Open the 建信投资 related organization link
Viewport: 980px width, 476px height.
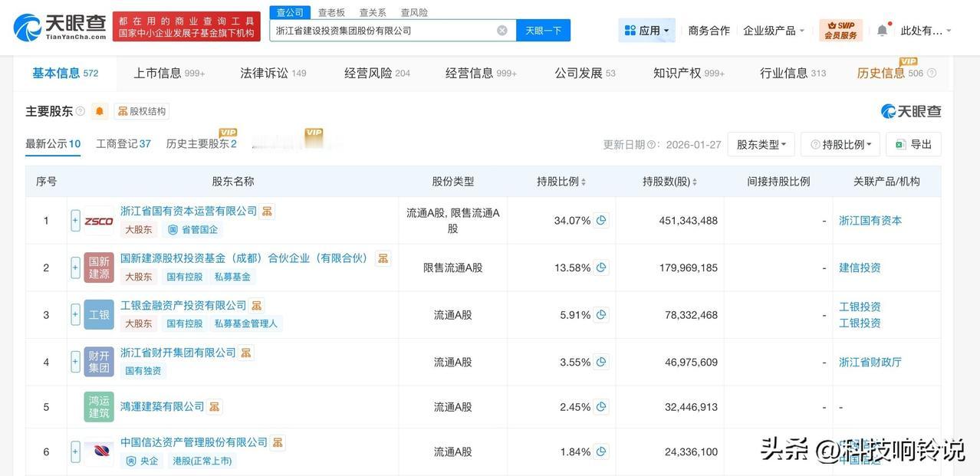coord(860,268)
